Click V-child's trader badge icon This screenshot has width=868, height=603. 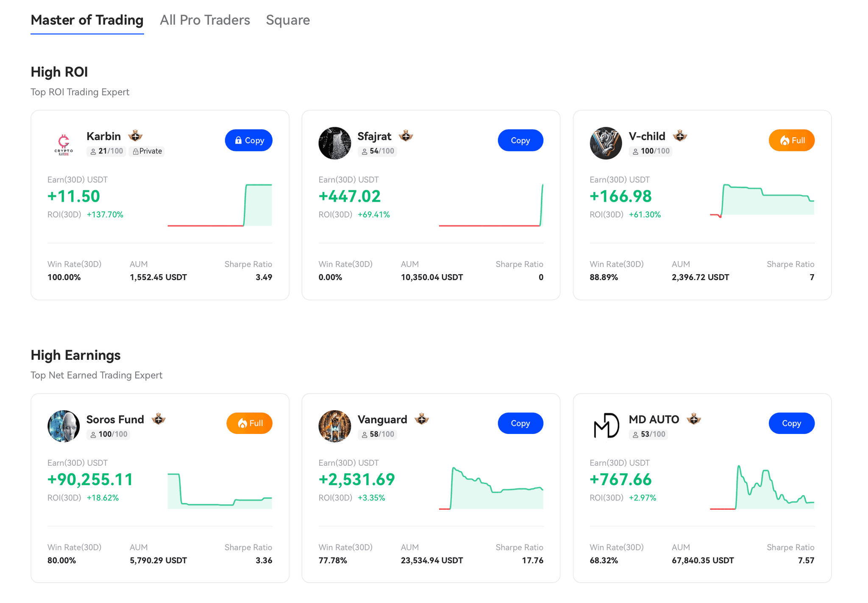coord(680,136)
